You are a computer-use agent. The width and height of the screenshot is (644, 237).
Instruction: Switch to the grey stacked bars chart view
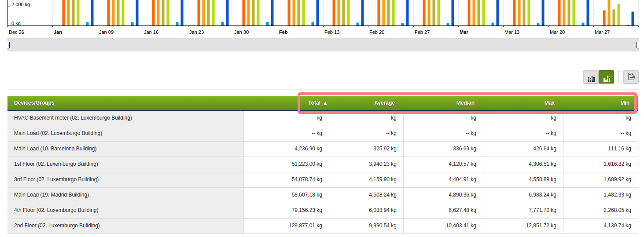pyautogui.click(x=591, y=77)
